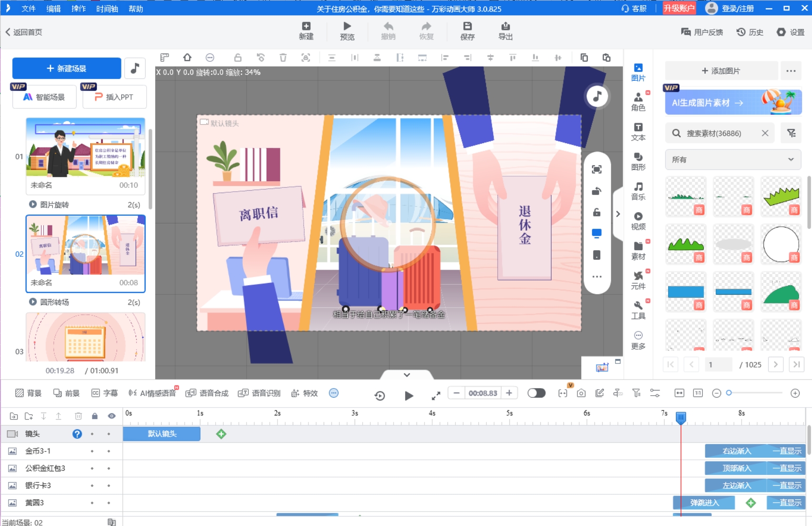Open the 角色 character panel
Image resolution: width=812 pixels, height=526 pixels.
[x=638, y=102]
